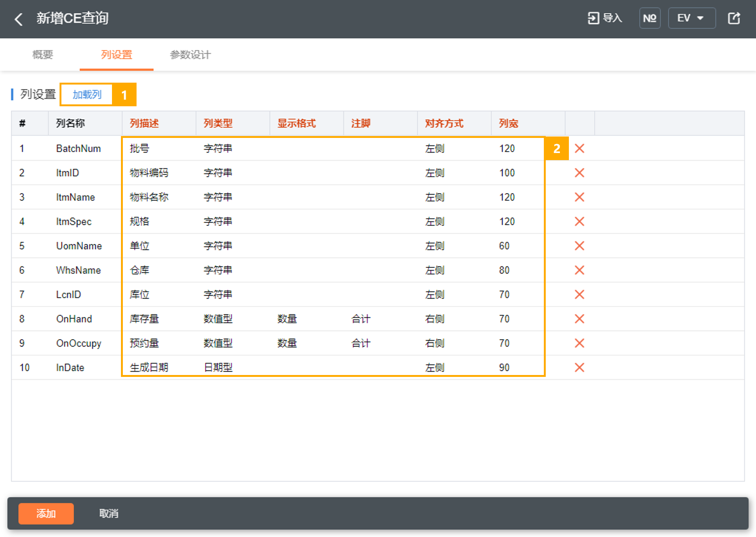Select the InDate column name cell
Image resolution: width=756 pixels, height=537 pixels.
coord(85,367)
